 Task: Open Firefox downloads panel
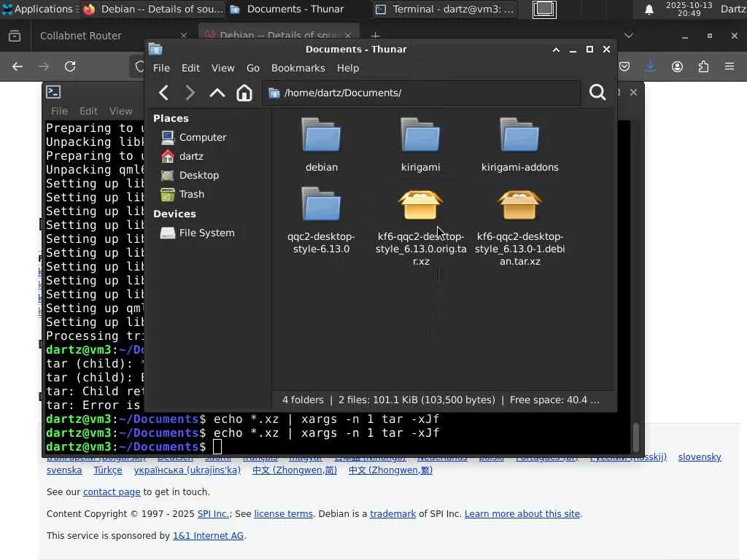click(650, 66)
